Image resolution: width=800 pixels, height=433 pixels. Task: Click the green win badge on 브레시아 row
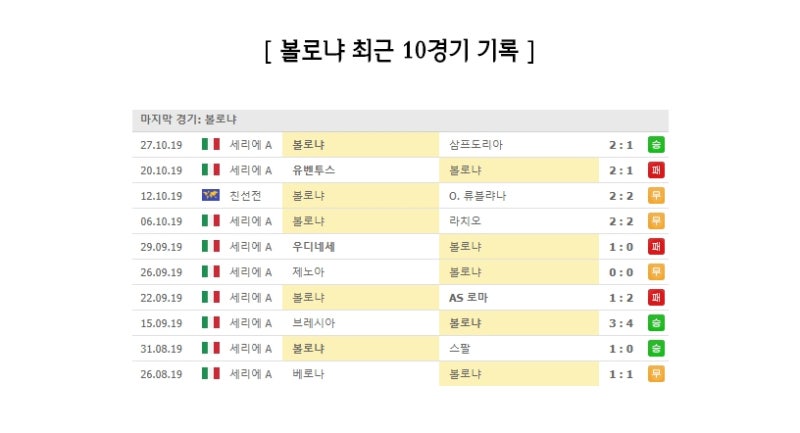[x=656, y=323]
